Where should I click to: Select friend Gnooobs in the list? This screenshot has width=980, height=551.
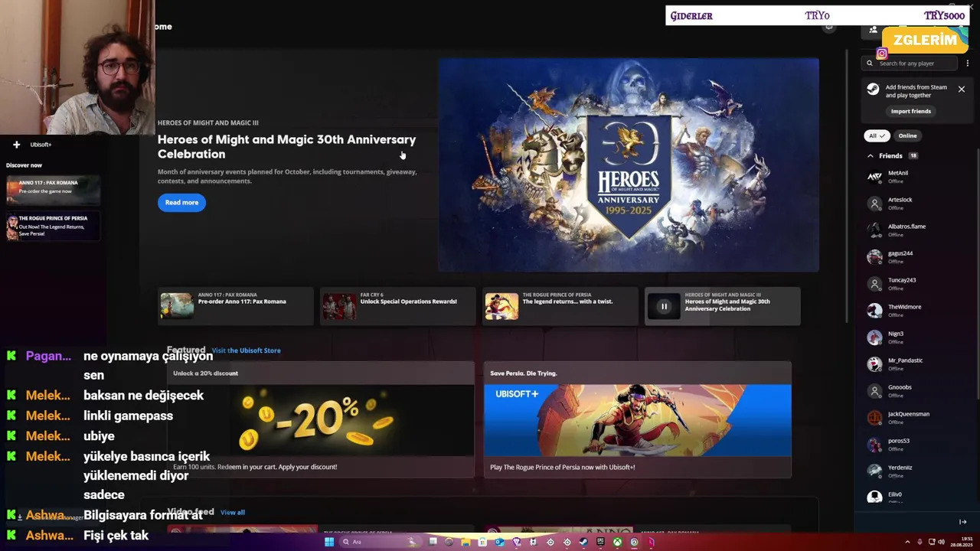pyautogui.click(x=915, y=391)
